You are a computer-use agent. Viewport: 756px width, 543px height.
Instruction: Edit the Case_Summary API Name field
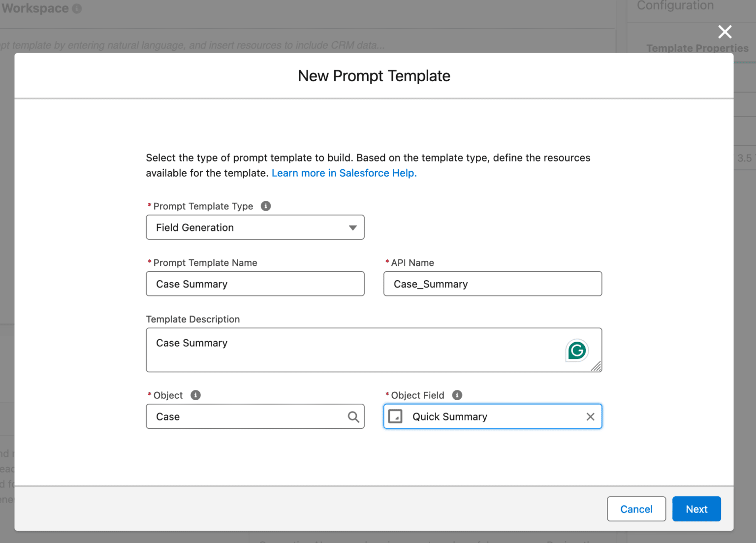coord(492,284)
